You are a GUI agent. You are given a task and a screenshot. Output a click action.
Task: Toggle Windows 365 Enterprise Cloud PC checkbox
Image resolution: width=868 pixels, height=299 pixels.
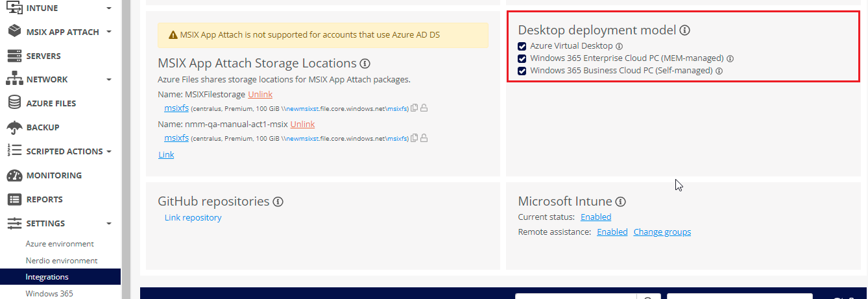coord(522,58)
